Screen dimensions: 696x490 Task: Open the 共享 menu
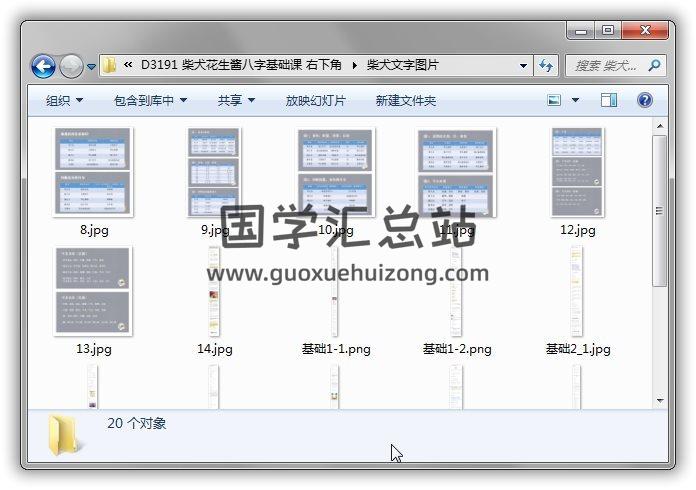click(x=236, y=100)
